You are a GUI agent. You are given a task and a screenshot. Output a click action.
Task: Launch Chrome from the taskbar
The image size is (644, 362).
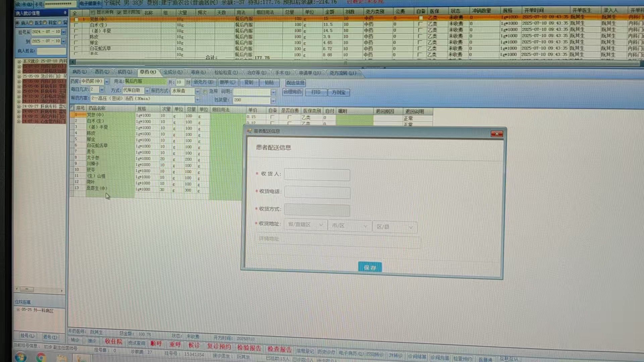coord(41,358)
